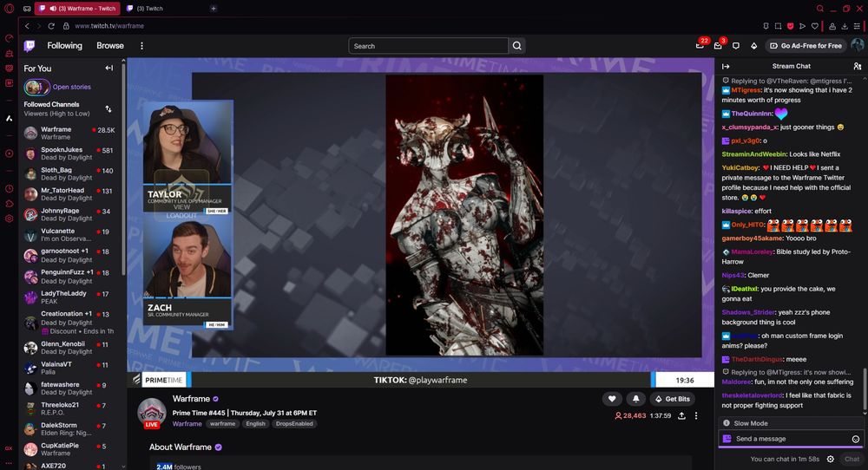Collapse the For You sidebar
The image size is (868, 470).
pos(109,68)
